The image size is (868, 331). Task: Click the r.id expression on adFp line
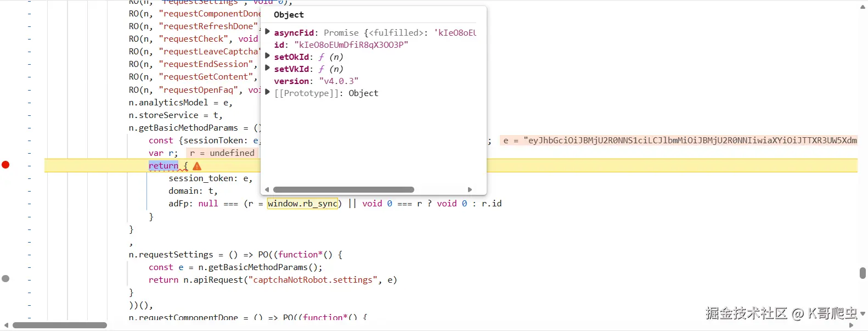point(492,204)
